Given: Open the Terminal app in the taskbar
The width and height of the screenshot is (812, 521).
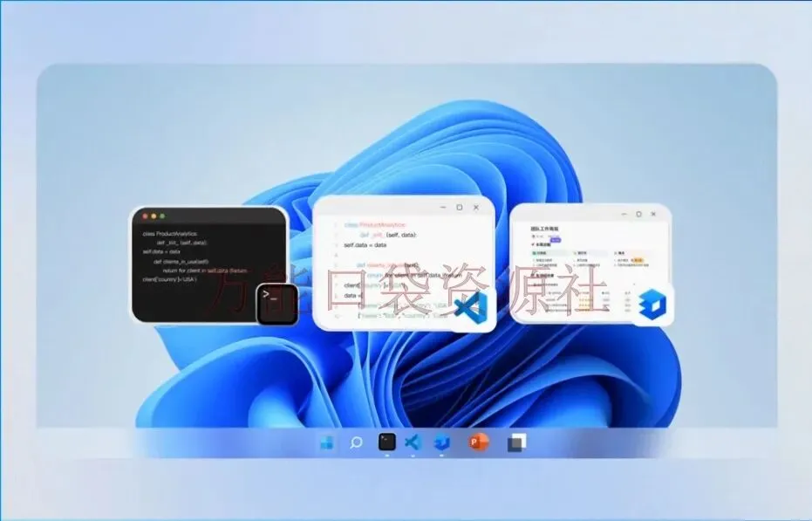Looking at the screenshot, I should point(387,442).
